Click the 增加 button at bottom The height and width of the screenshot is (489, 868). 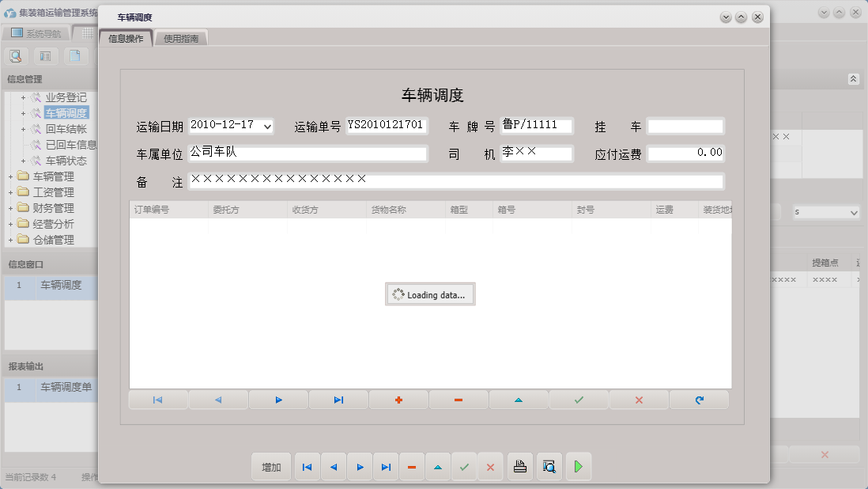click(271, 467)
